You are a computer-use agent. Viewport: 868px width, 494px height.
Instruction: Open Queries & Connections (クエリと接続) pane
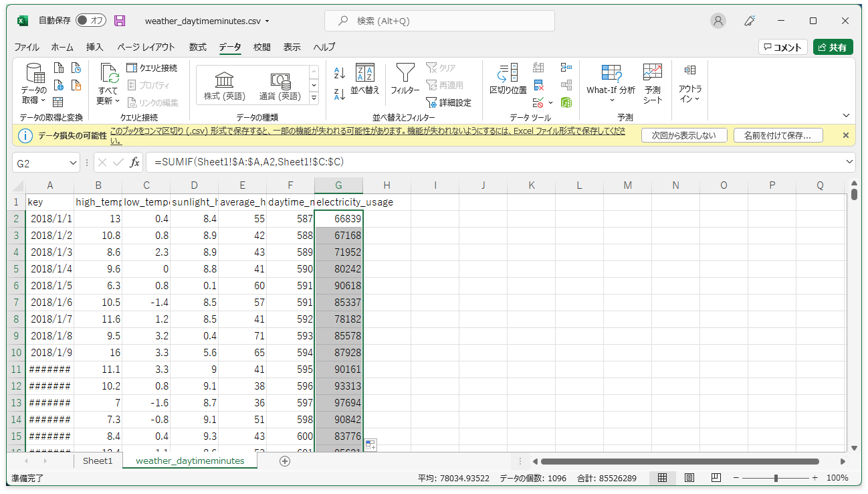(152, 68)
